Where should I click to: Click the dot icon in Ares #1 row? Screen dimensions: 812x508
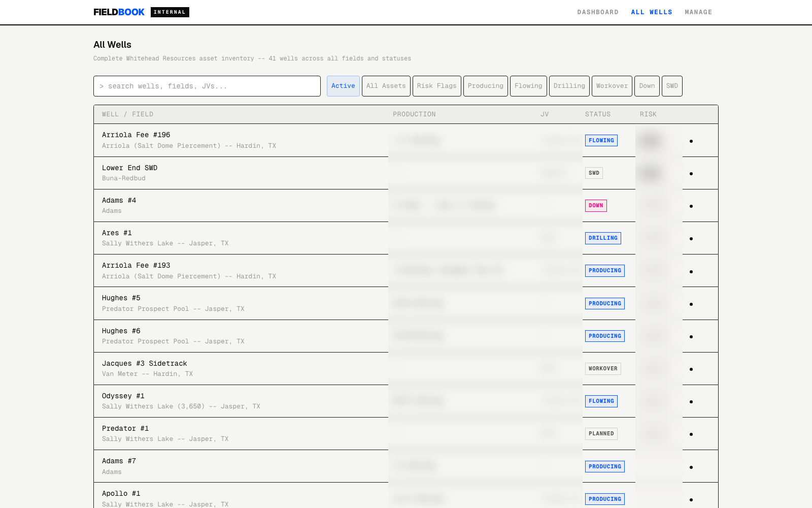click(691, 238)
